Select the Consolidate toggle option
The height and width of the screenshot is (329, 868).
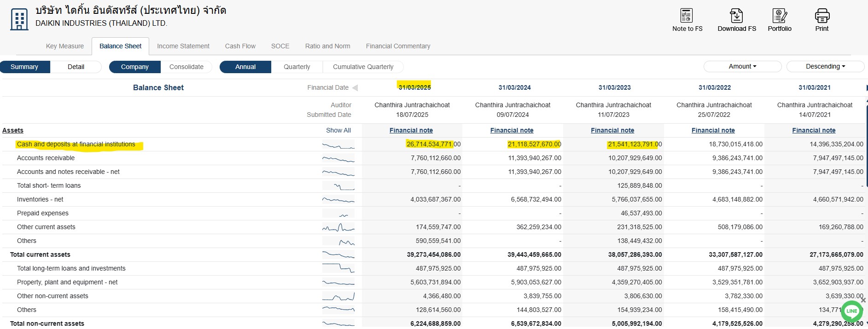pos(186,67)
